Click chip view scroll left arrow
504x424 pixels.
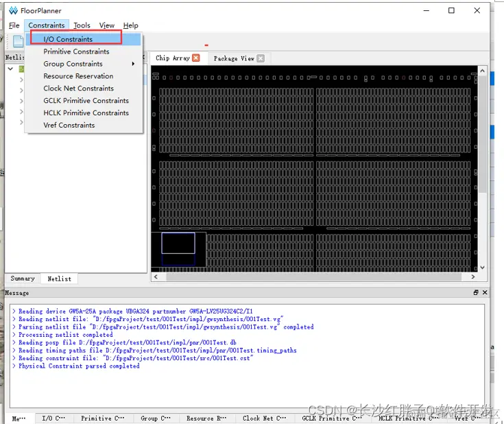156,276
